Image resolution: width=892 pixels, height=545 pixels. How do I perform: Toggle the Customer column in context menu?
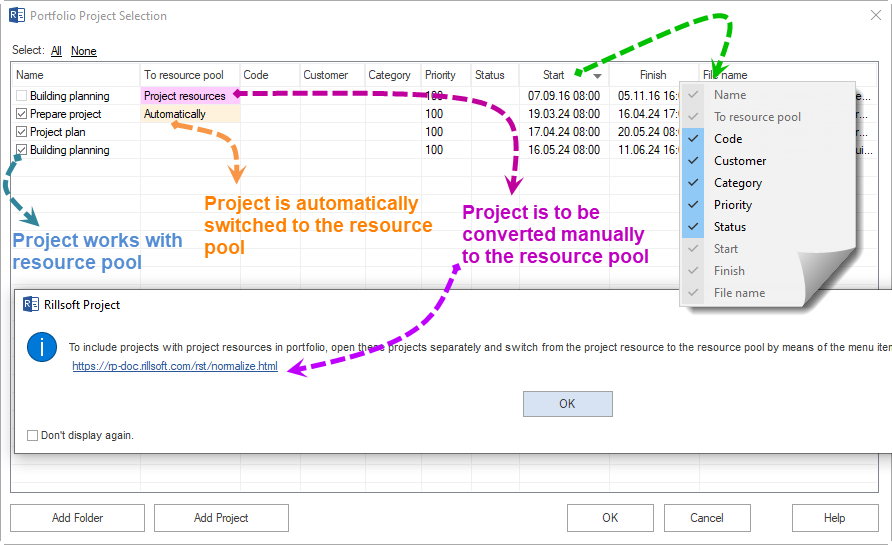point(768,161)
